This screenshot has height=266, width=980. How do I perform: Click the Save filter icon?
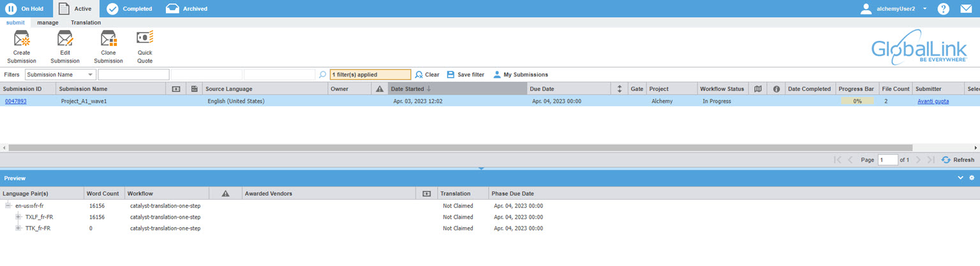[x=450, y=75]
